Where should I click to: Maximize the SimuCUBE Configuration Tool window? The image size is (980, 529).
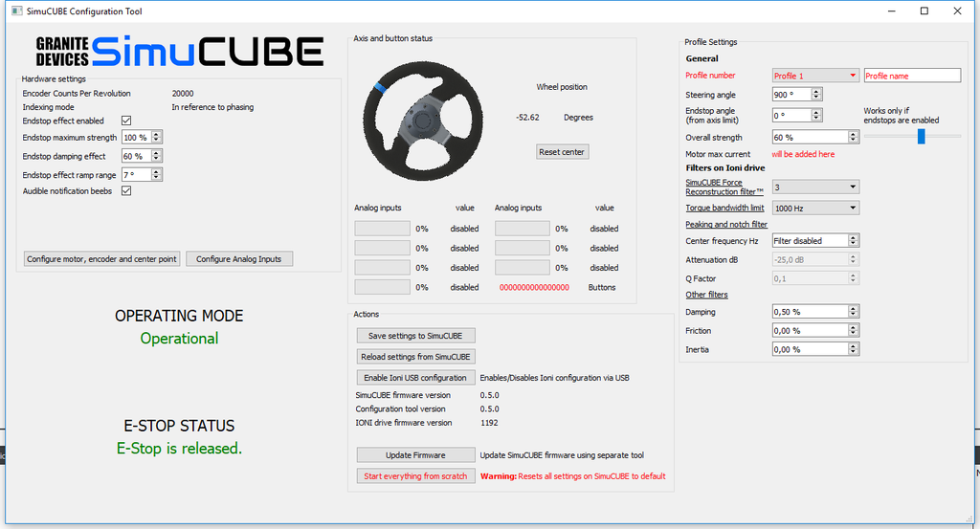[x=924, y=11]
